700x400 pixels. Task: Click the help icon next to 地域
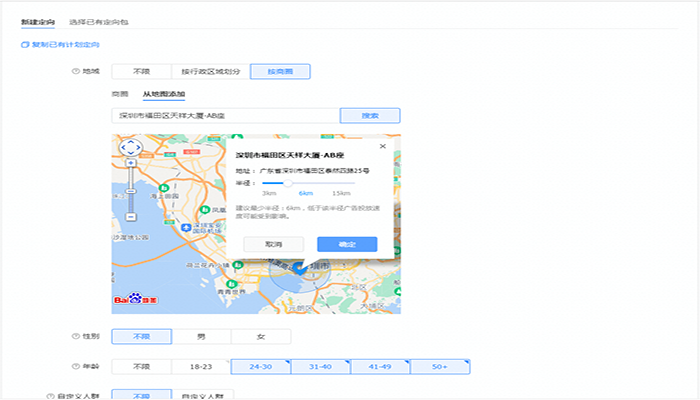click(76, 71)
